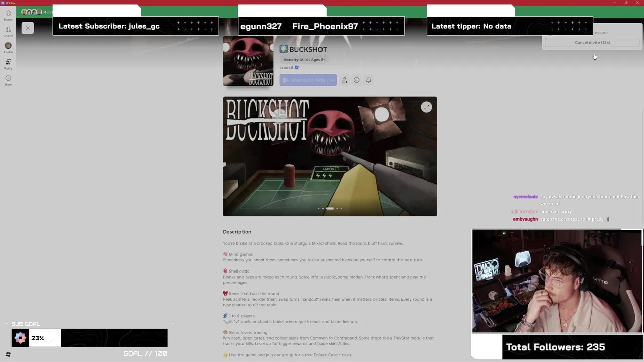Viewport: 644px width, 362px height.
Task: Click the 'Shell odds' description line
Action: coord(236,271)
